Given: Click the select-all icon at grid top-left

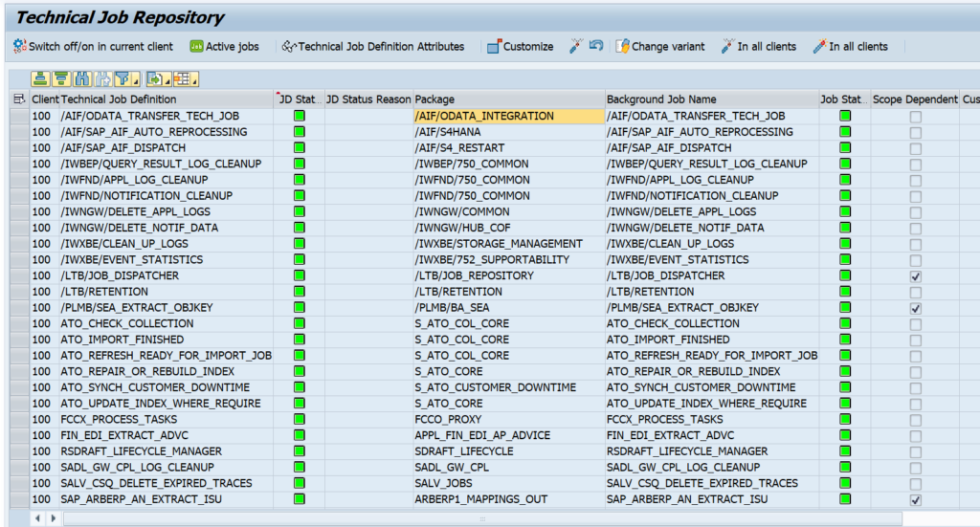Looking at the screenshot, I should [18, 99].
